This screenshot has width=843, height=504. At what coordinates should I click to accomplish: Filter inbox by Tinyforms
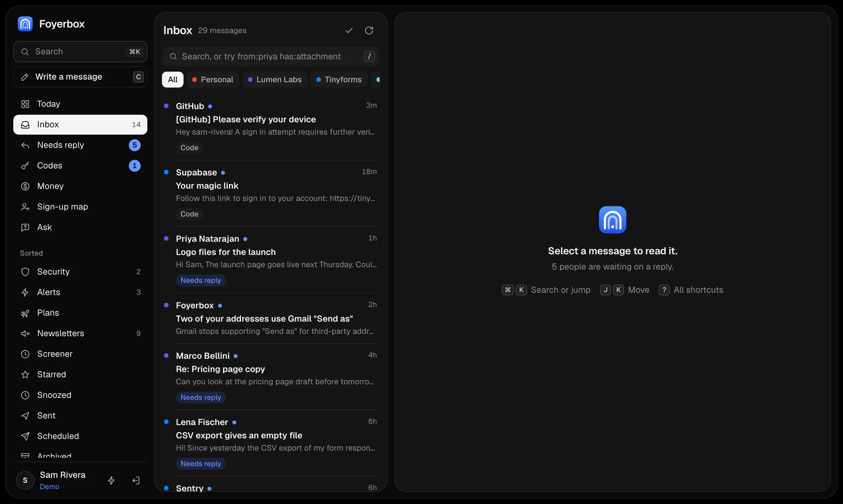point(339,80)
